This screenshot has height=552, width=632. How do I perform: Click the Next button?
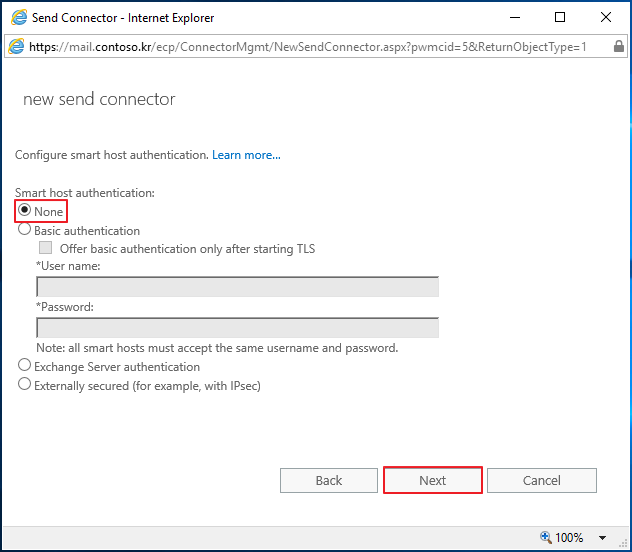click(x=432, y=480)
